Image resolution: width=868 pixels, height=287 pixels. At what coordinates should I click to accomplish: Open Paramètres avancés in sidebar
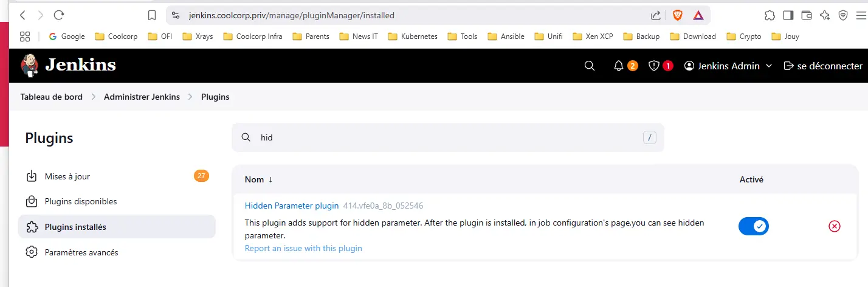(x=117, y=252)
